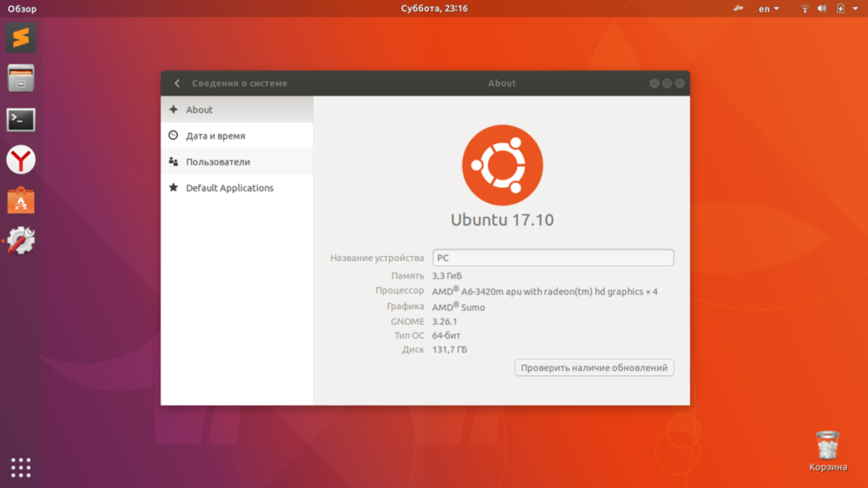Click the Settings tools dock icon
The height and width of the screenshot is (488, 868).
pos(21,241)
